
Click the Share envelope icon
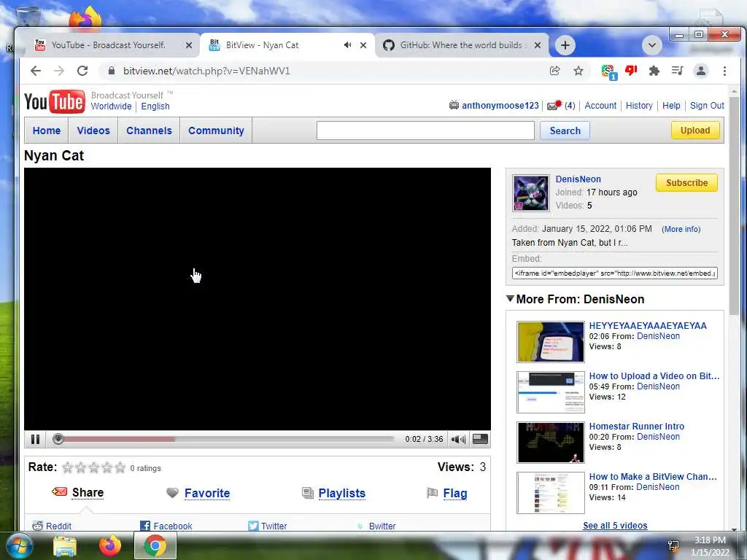click(x=60, y=491)
